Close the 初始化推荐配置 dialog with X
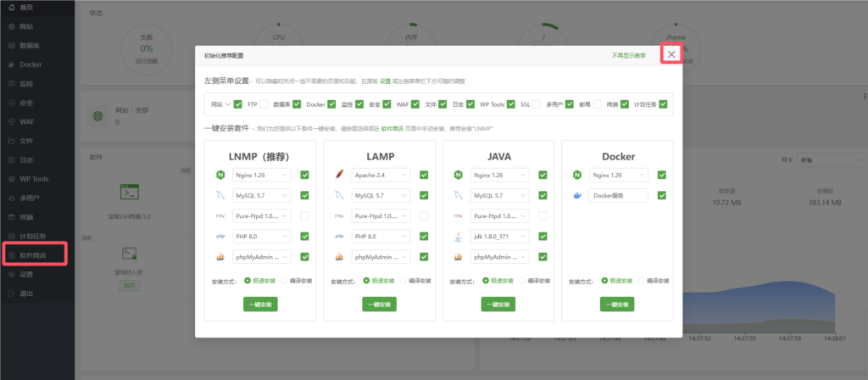868x380 pixels. point(671,54)
